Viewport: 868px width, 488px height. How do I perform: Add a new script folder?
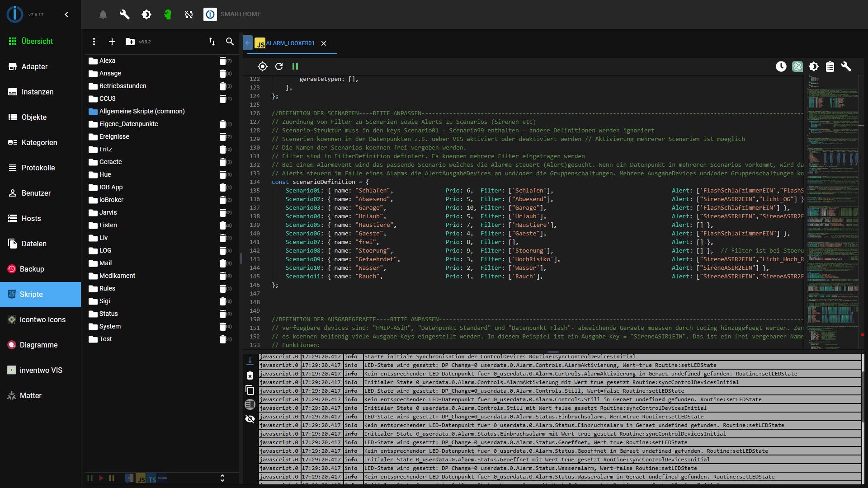click(x=130, y=42)
